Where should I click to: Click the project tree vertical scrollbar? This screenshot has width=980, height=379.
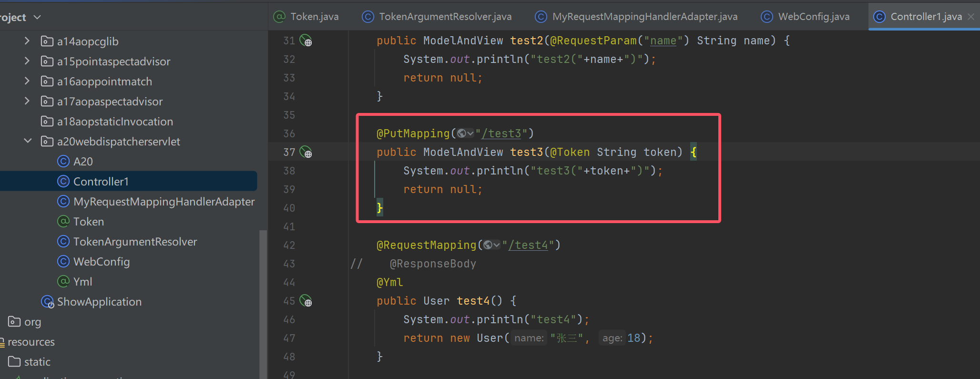pos(263,304)
